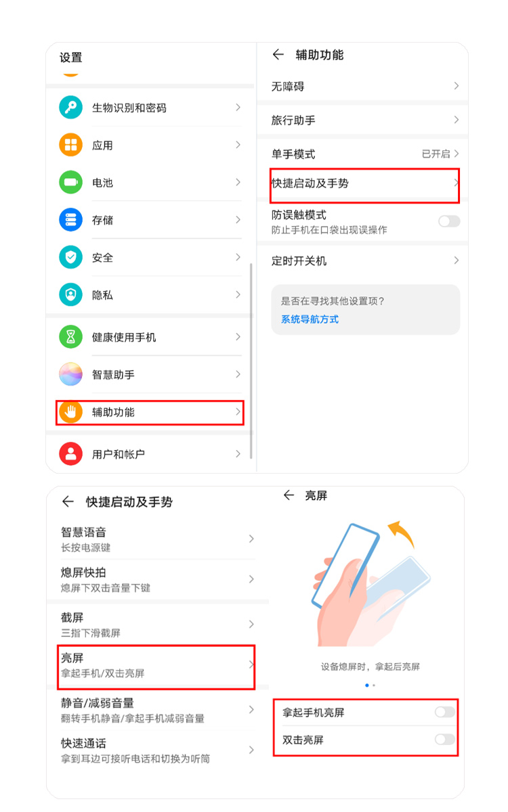Expand the 定时开关机 chevron
The height and width of the screenshot is (812, 508).
tap(456, 261)
